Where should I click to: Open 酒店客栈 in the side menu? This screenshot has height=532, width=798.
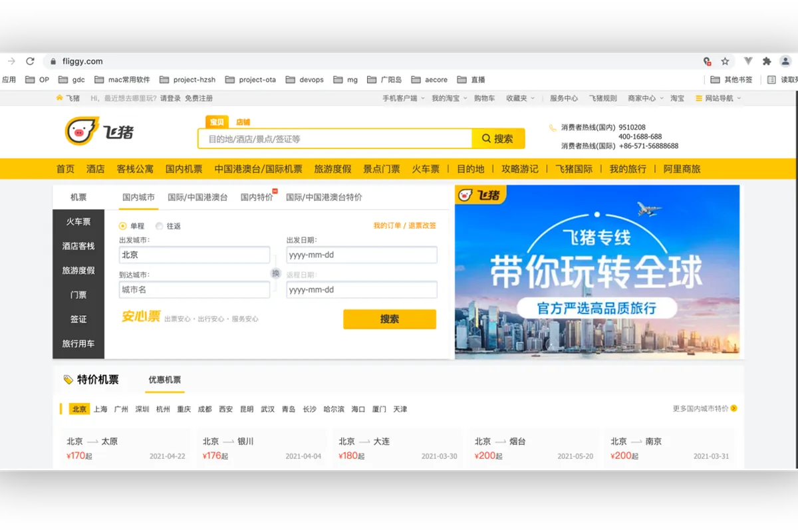tap(78, 246)
